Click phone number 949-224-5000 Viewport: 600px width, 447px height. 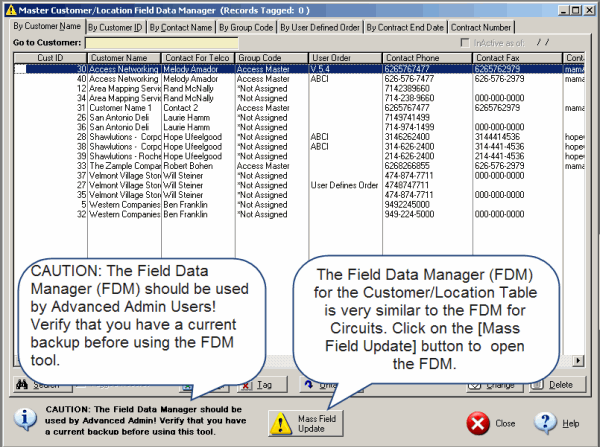click(x=409, y=214)
